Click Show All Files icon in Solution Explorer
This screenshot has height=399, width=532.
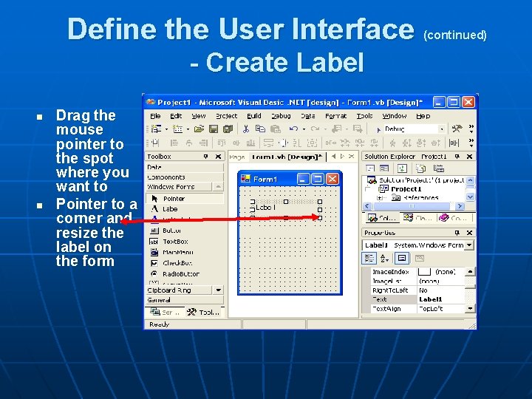[420, 168]
